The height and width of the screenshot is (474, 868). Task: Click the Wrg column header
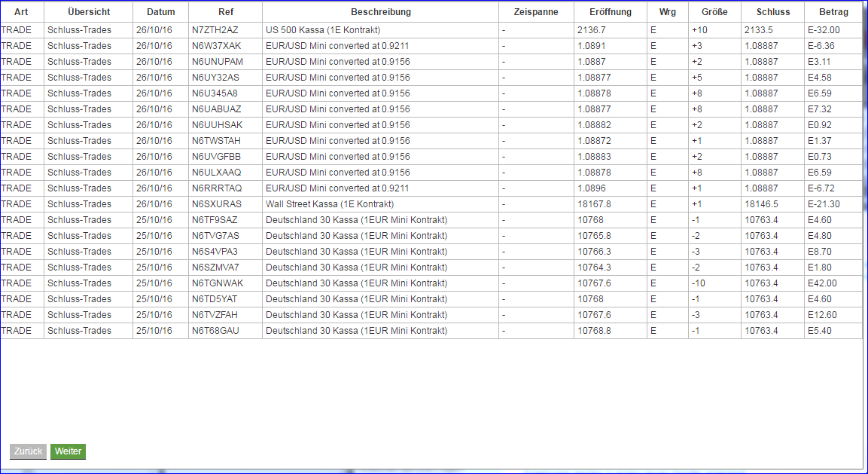click(668, 11)
